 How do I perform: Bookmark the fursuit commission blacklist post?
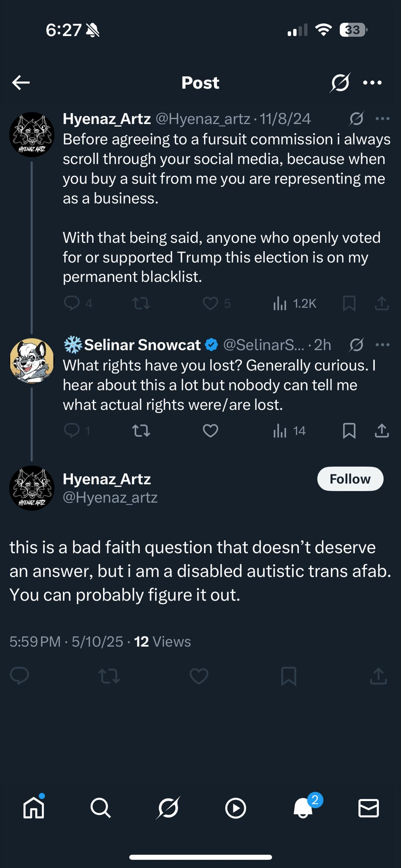pyautogui.click(x=349, y=303)
